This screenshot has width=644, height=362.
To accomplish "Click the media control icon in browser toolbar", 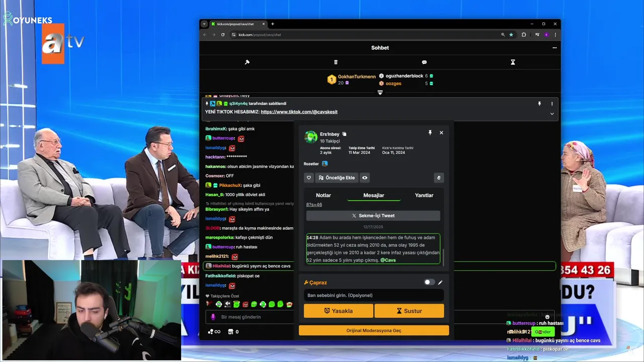I will point(537,35).
